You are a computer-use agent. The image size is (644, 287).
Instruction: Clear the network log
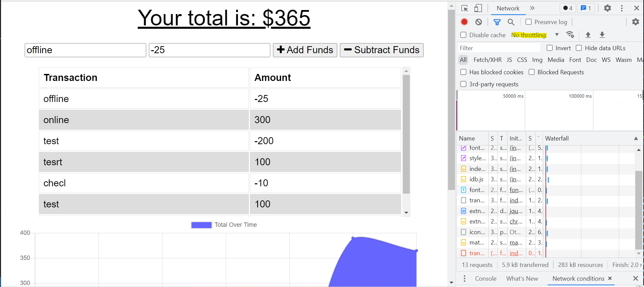[479, 22]
